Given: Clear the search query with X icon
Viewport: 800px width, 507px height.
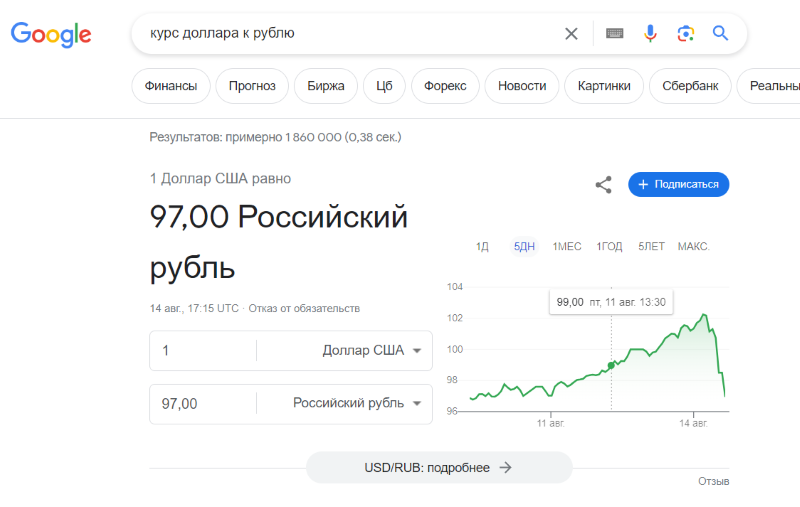Looking at the screenshot, I should pyautogui.click(x=571, y=34).
